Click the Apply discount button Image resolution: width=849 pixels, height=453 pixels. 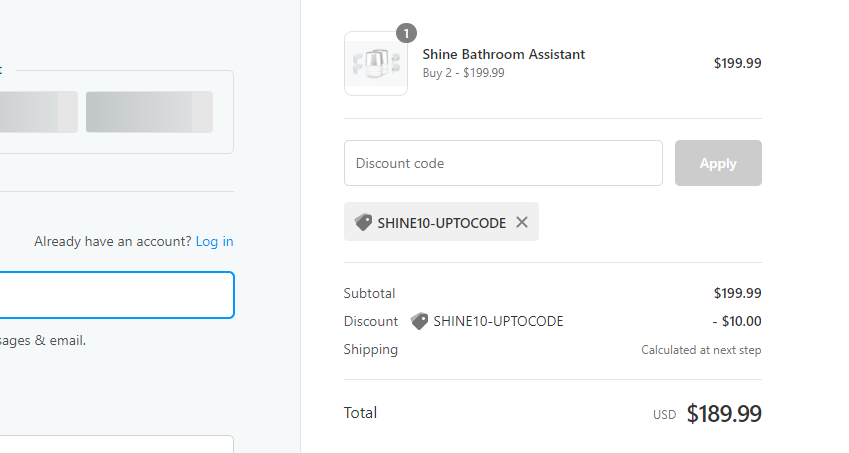[718, 163]
